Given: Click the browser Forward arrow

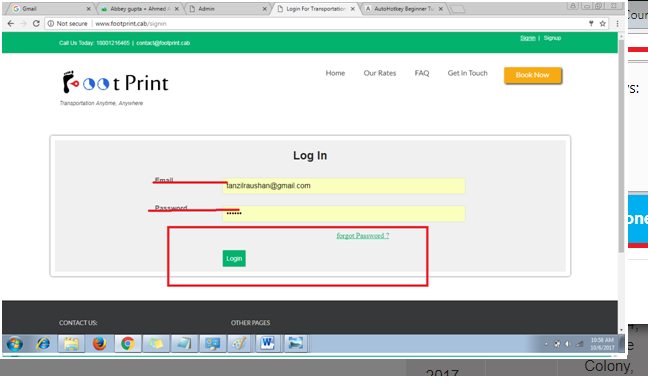Looking at the screenshot, I should [24, 24].
